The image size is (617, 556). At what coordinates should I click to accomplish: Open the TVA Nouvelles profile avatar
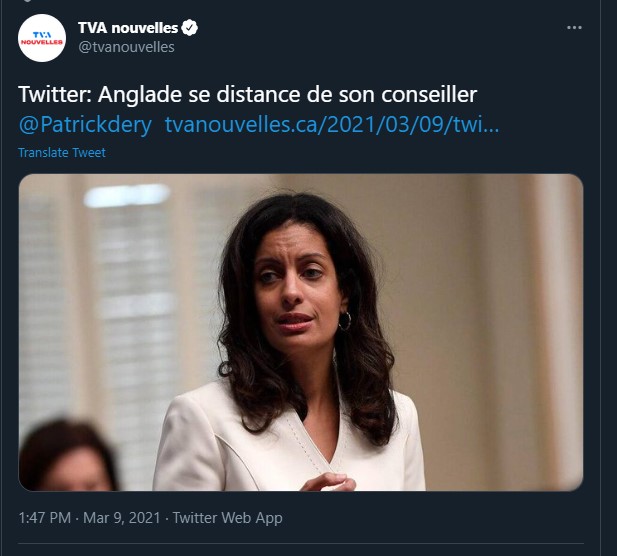pos(42,38)
